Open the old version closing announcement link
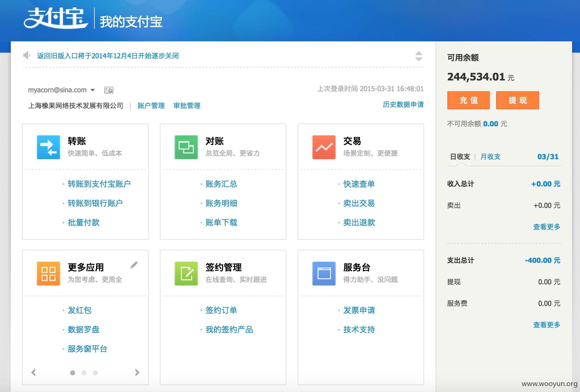Screen dimensions: 580x392 tap(108, 56)
